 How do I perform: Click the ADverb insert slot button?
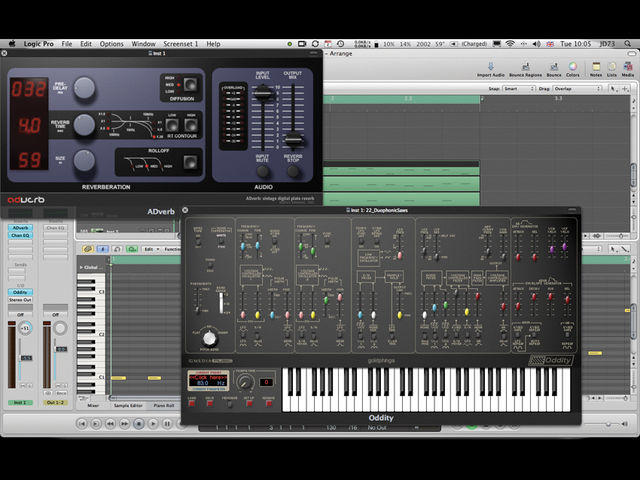pyautogui.click(x=20, y=228)
